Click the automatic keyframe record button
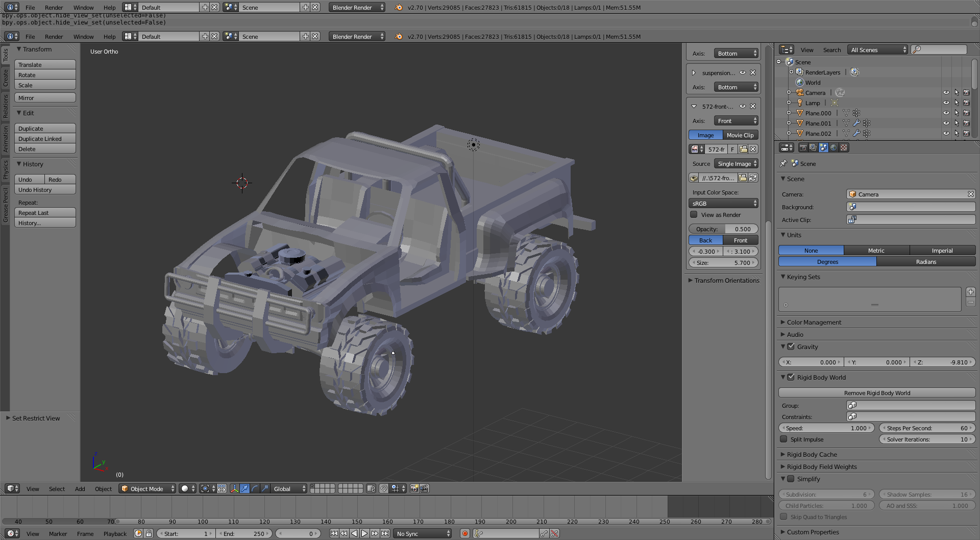This screenshot has height=540, width=980. click(x=464, y=533)
